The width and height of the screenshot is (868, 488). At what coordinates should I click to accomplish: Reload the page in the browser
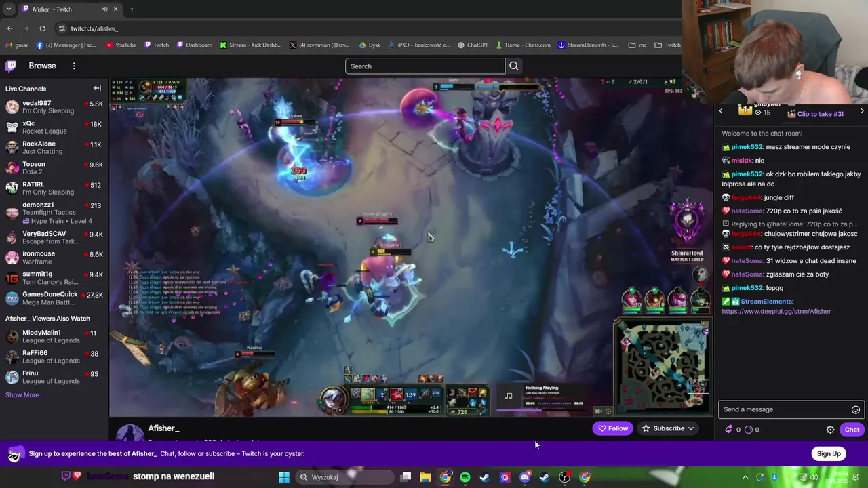tap(42, 28)
